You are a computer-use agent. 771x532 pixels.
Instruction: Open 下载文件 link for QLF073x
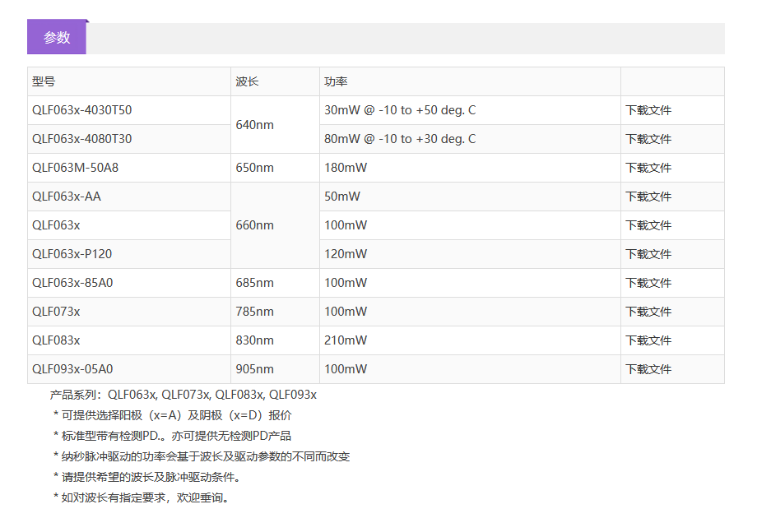(x=648, y=312)
